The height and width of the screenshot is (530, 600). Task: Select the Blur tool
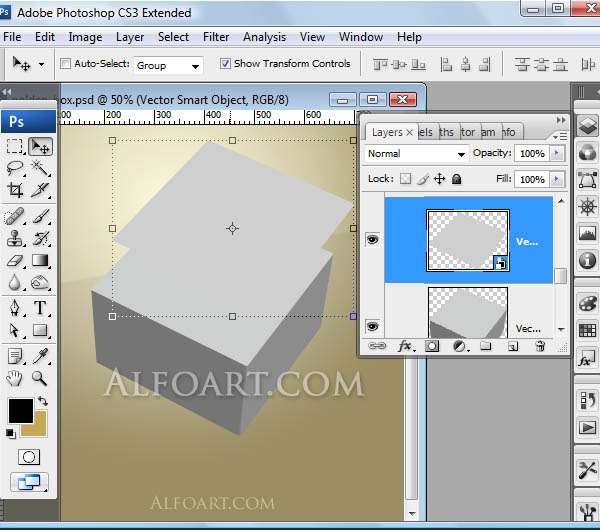[x=15, y=283]
